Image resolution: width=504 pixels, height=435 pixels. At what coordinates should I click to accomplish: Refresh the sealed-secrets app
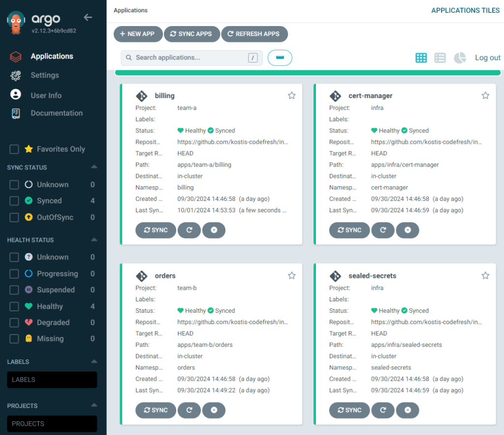pos(383,410)
